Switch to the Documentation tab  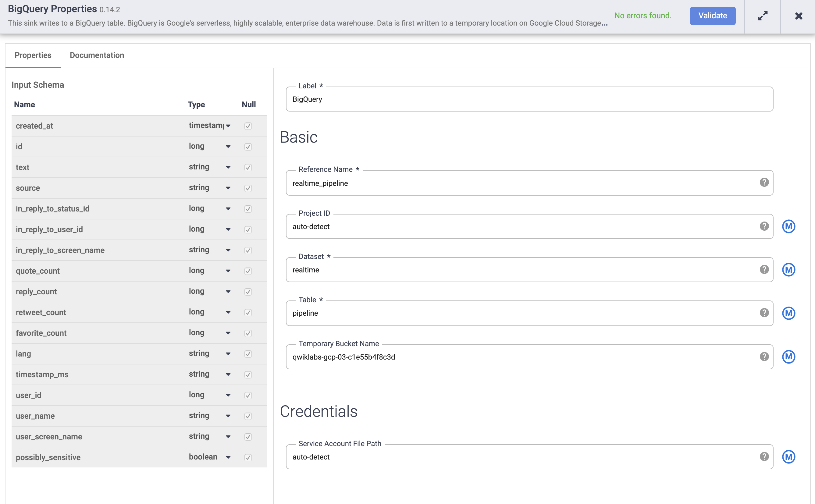(97, 55)
